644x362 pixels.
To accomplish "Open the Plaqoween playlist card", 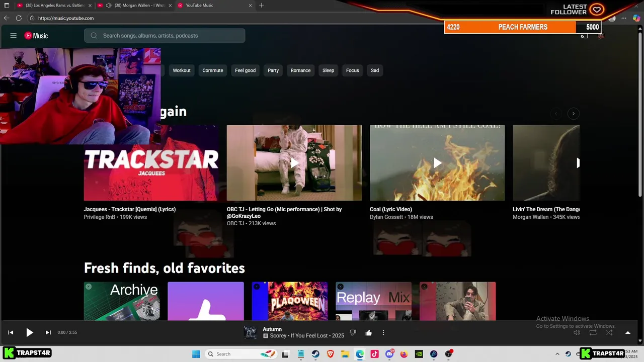I will click(x=290, y=301).
